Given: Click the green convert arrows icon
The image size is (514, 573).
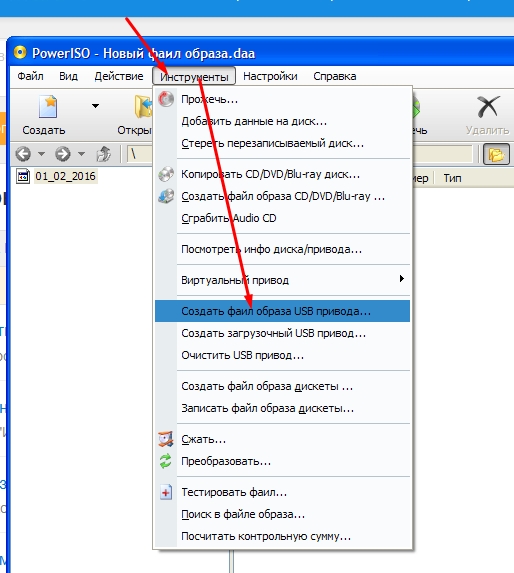Looking at the screenshot, I should click(x=165, y=461).
